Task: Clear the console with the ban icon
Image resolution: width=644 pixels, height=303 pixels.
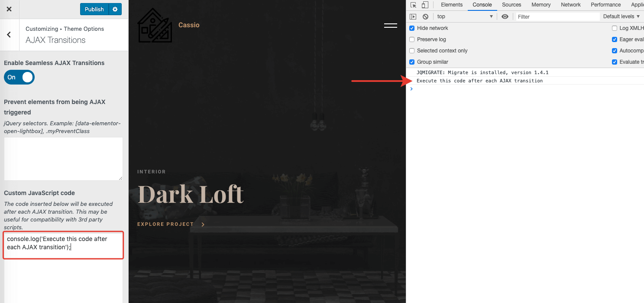Action: click(x=425, y=16)
